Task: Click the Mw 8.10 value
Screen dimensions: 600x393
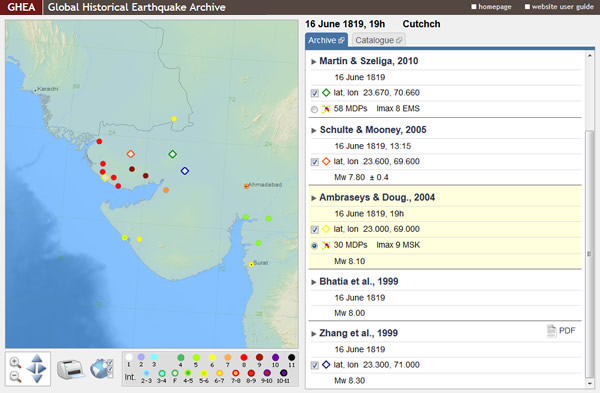Action: click(350, 261)
